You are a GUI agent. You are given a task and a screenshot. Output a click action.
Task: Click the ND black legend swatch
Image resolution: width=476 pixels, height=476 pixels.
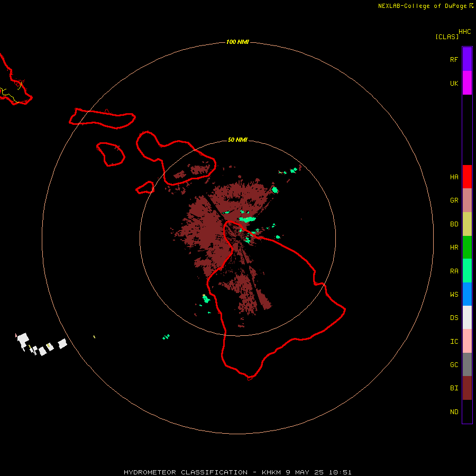coord(467,411)
